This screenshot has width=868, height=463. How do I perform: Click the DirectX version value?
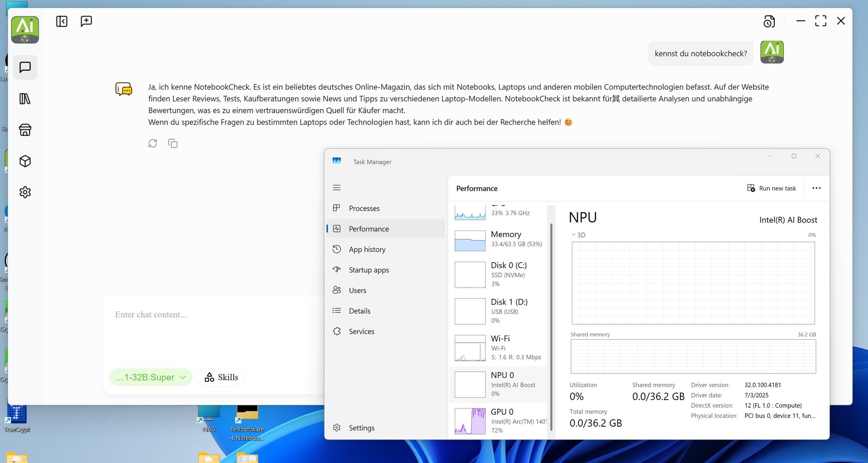773,406
